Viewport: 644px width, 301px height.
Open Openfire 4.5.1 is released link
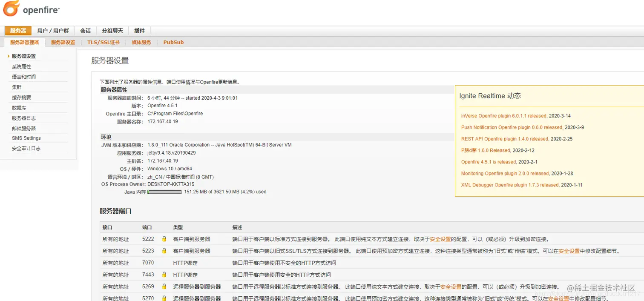point(489,162)
